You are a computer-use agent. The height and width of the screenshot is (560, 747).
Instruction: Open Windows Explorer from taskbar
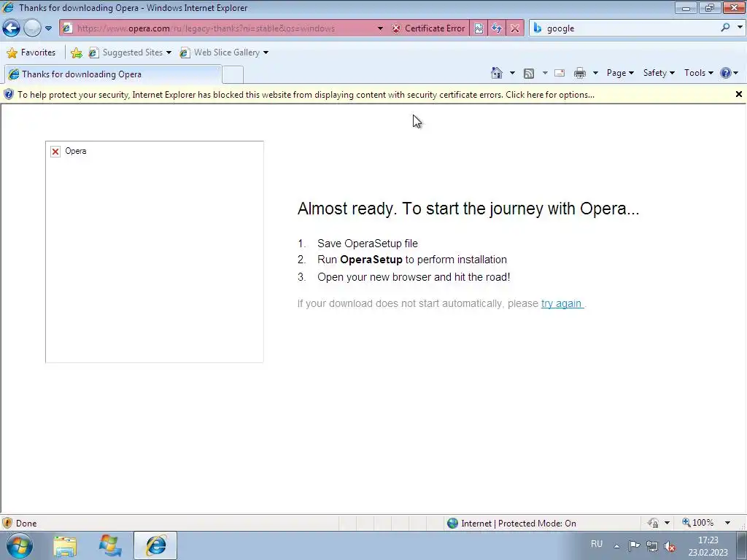65,546
